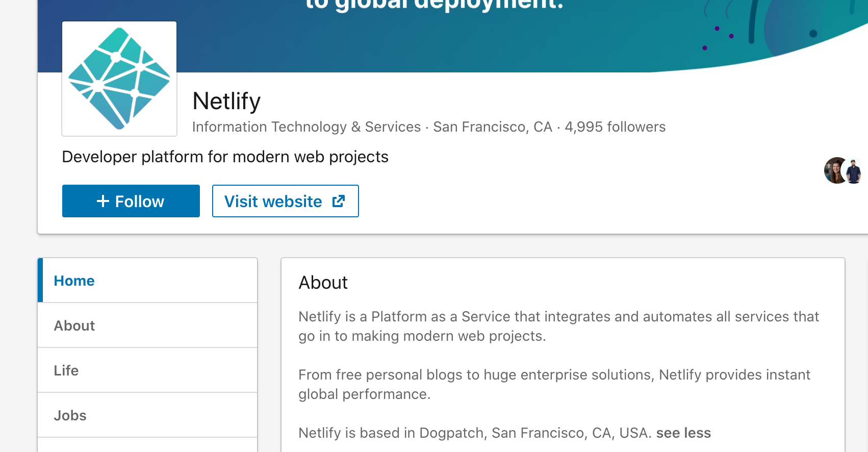Click the San Francisco, CA location
The height and width of the screenshot is (452, 868).
coord(492,127)
